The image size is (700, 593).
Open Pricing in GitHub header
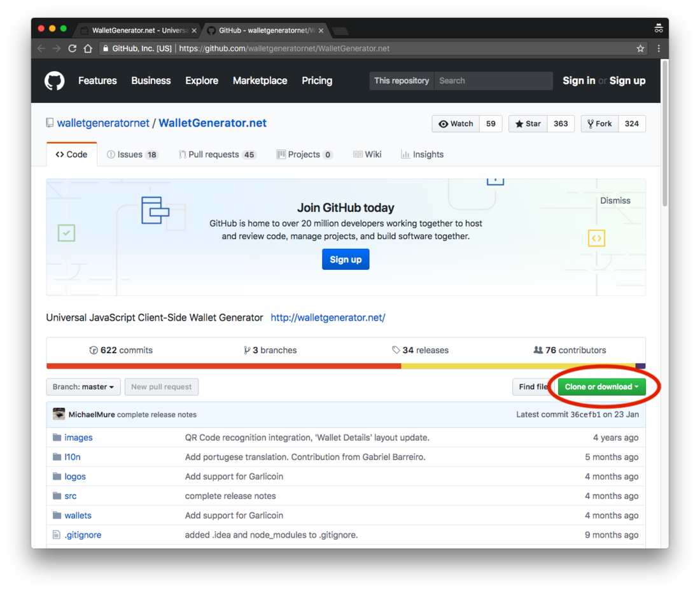click(317, 81)
